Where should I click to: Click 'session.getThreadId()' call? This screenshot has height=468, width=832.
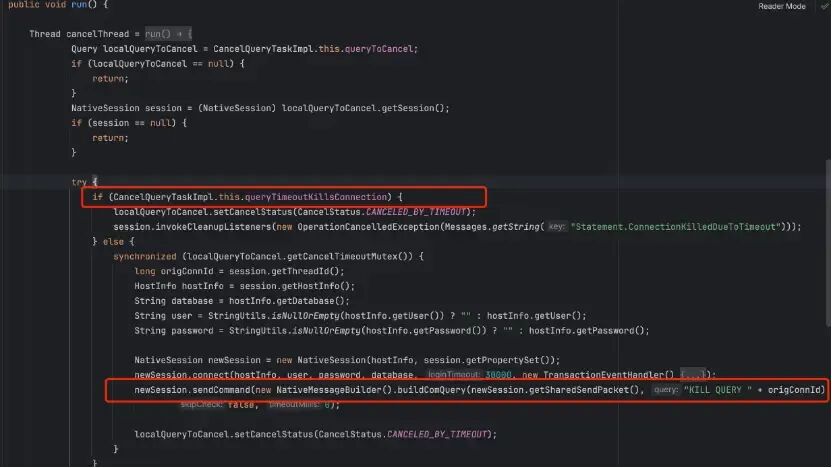284,271
